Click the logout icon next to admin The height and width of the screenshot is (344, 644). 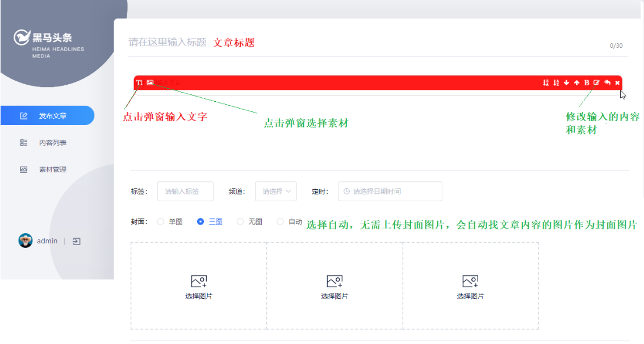pyautogui.click(x=78, y=241)
